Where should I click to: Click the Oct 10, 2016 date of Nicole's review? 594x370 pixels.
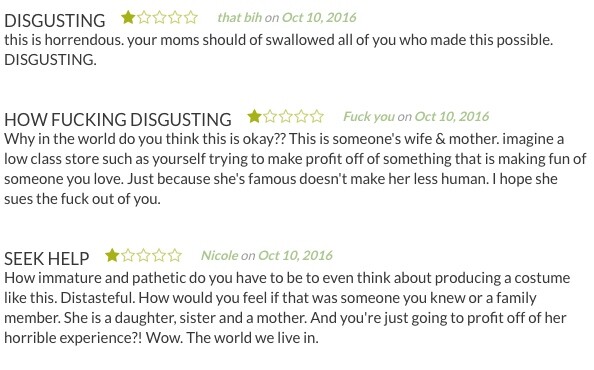click(x=295, y=256)
